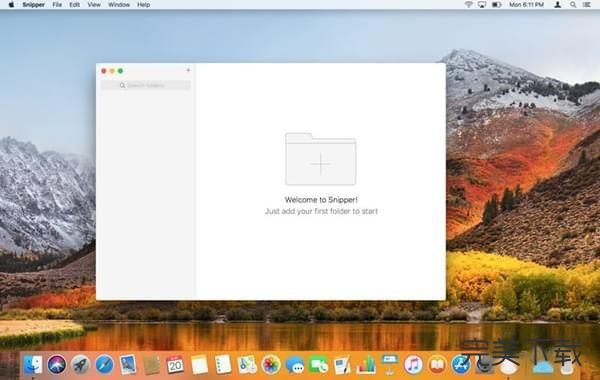Open Siri from the Dock
600x380 pixels.
(57, 364)
